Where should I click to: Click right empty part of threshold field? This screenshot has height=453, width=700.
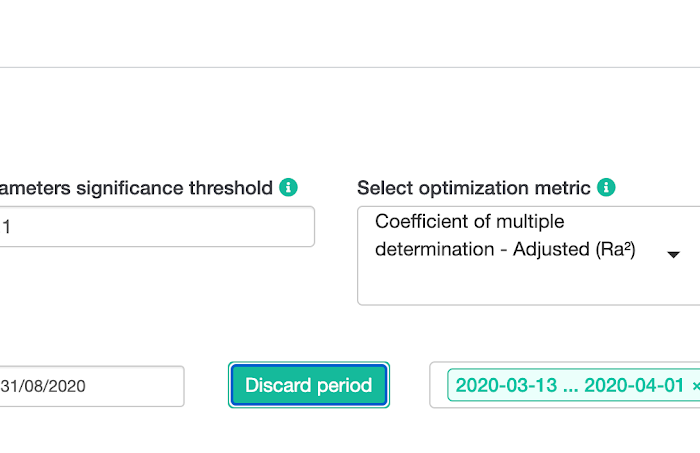coord(223,226)
